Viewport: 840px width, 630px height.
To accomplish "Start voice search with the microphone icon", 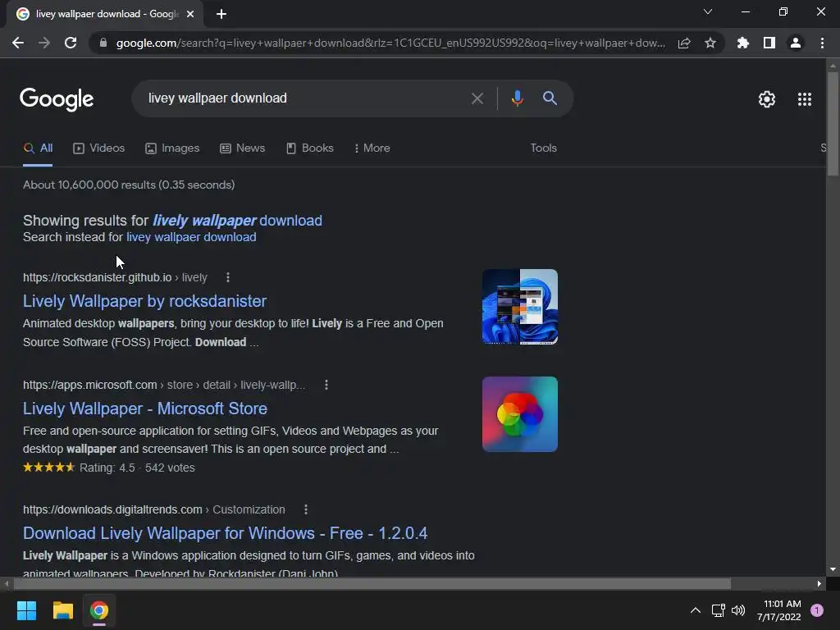I will pyautogui.click(x=517, y=98).
